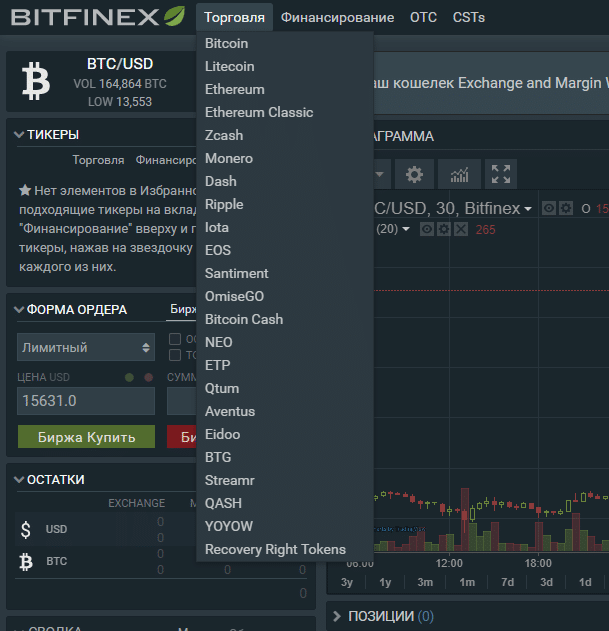Viewport: 609px width, 631px height.
Task: Click the Bitfinex leaf logo
Action: (174, 16)
